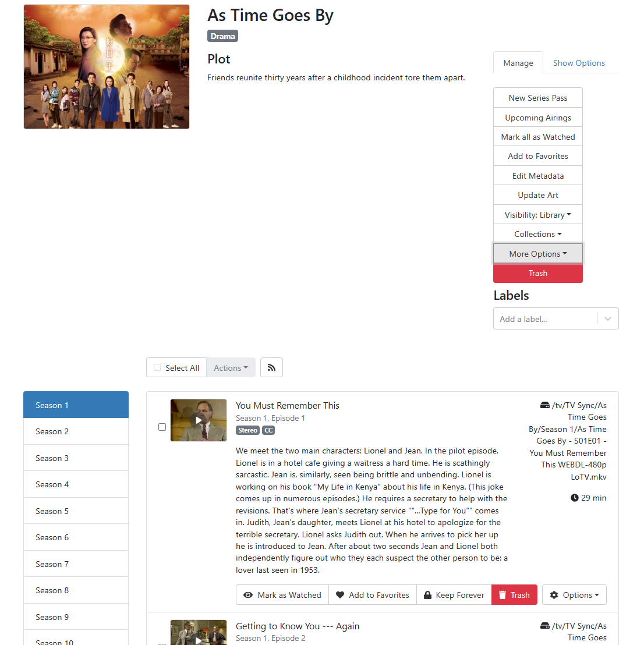The width and height of the screenshot is (644, 645).
Task: Click the Add a label input field
Action: [x=545, y=319]
